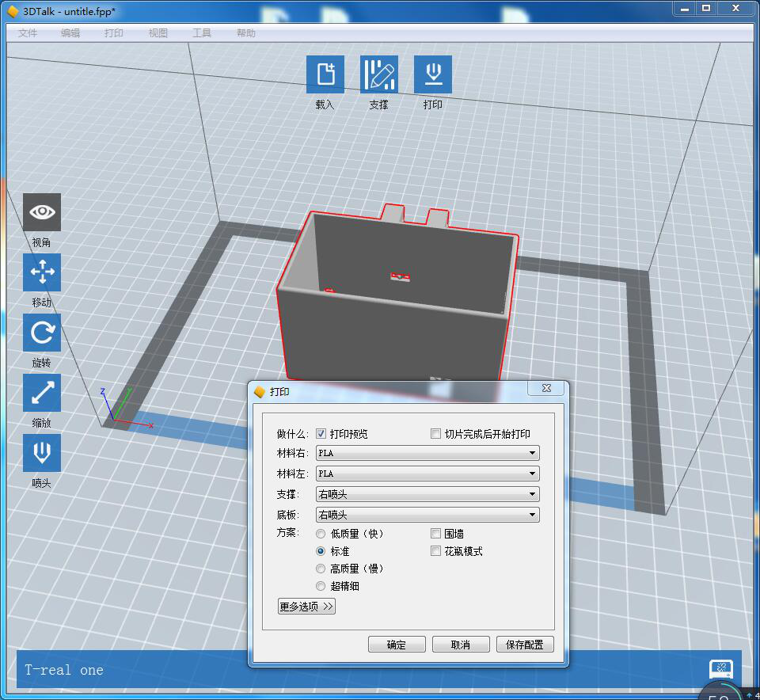The width and height of the screenshot is (760, 700).
Task: Open the 支撑 右喷头 dropdown
Action: [427, 494]
